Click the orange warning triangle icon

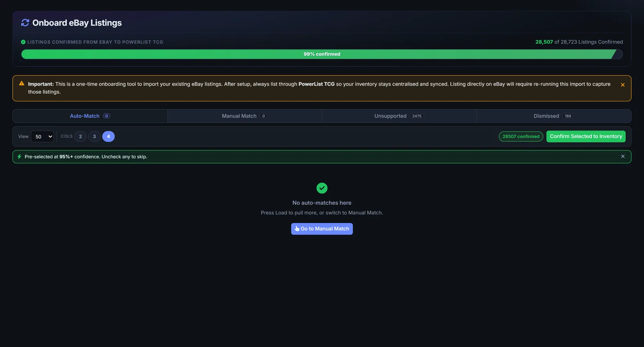(x=21, y=83)
